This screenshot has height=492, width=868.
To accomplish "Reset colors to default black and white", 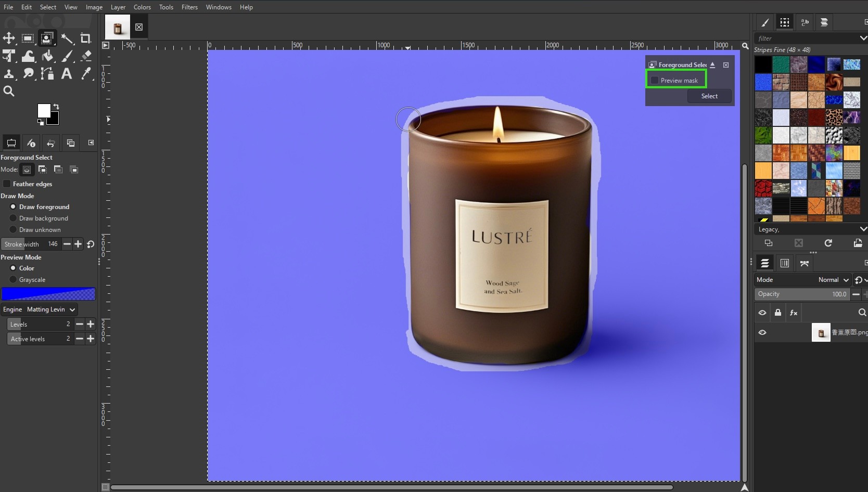I will click(41, 122).
